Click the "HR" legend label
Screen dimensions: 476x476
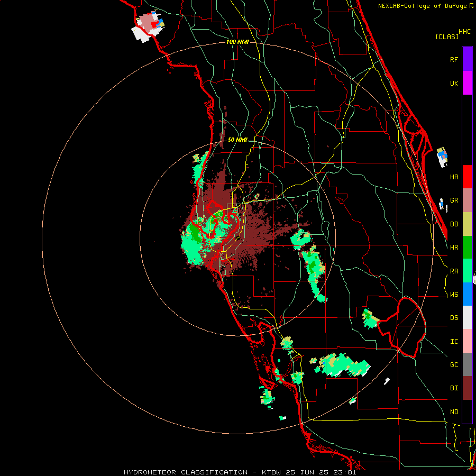[454, 248]
